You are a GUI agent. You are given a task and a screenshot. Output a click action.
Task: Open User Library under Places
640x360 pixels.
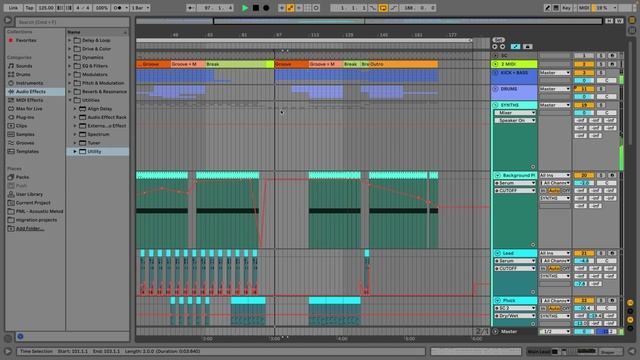pyautogui.click(x=29, y=194)
